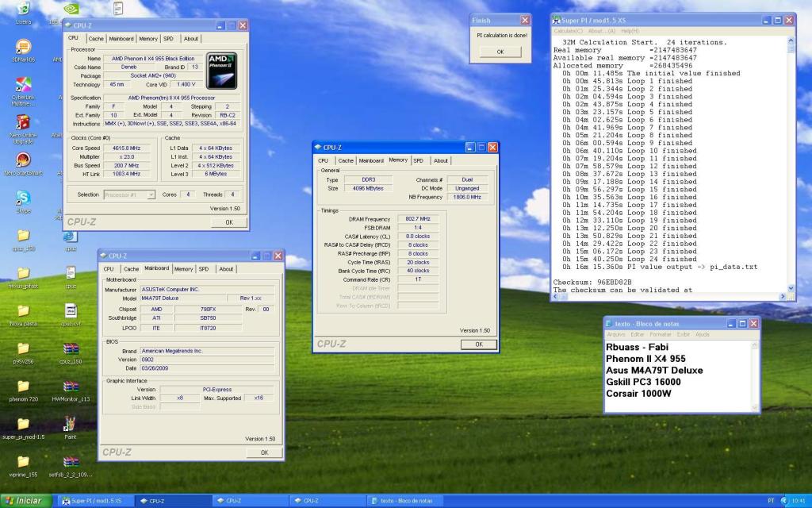
Task: Open the Recycle Bin (Lixeira) desktop icon
Action: [23, 10]
